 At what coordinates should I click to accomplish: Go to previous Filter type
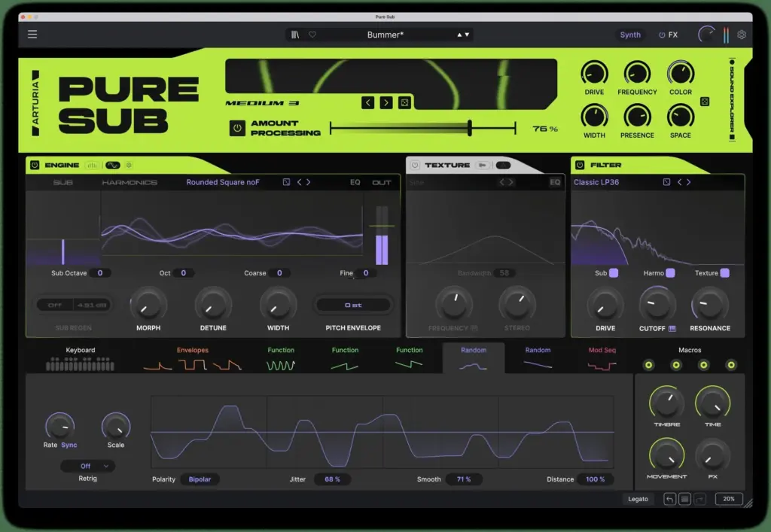click(680, 182)
